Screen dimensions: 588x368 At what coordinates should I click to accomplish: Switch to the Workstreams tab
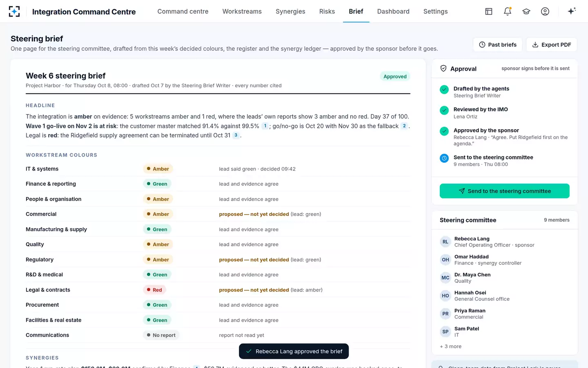pyautogui.click(x=242, y=11)
